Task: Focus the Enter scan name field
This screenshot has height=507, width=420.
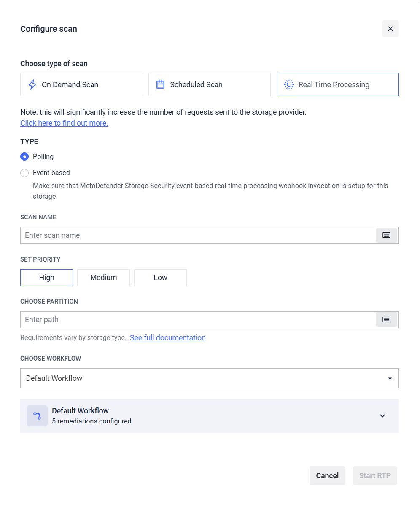Action: 197,235
